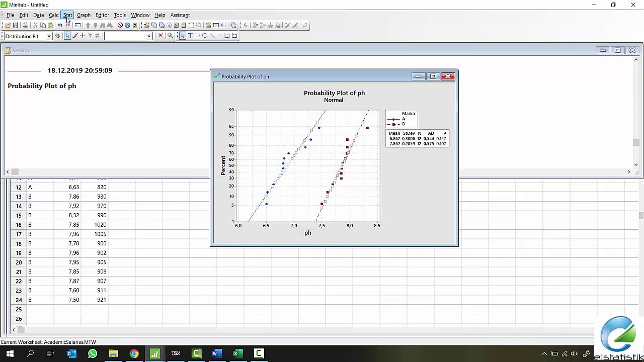This screenshot has width=644, height=362.
Task: Expand the Distribution Fit dropdown
Action: 49,36
